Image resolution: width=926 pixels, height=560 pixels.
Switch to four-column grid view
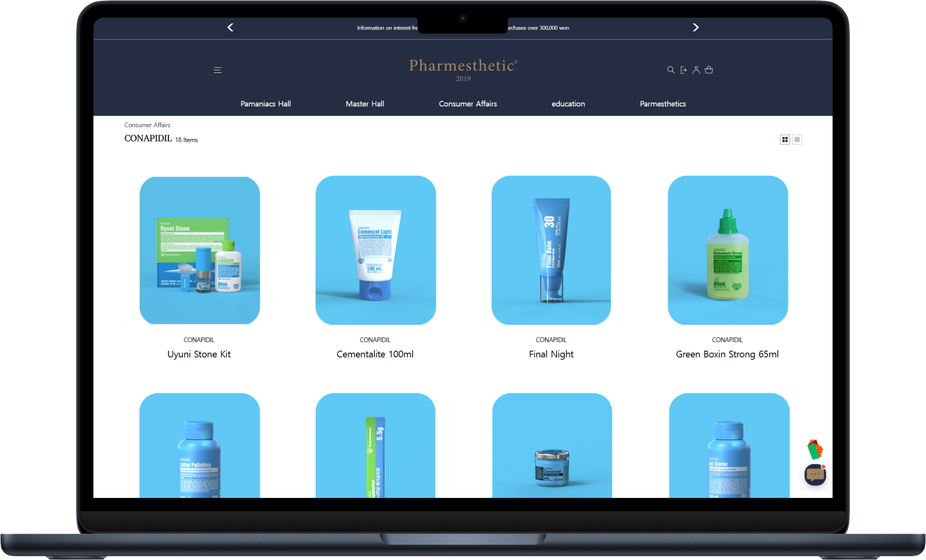(x=785, y=139)
